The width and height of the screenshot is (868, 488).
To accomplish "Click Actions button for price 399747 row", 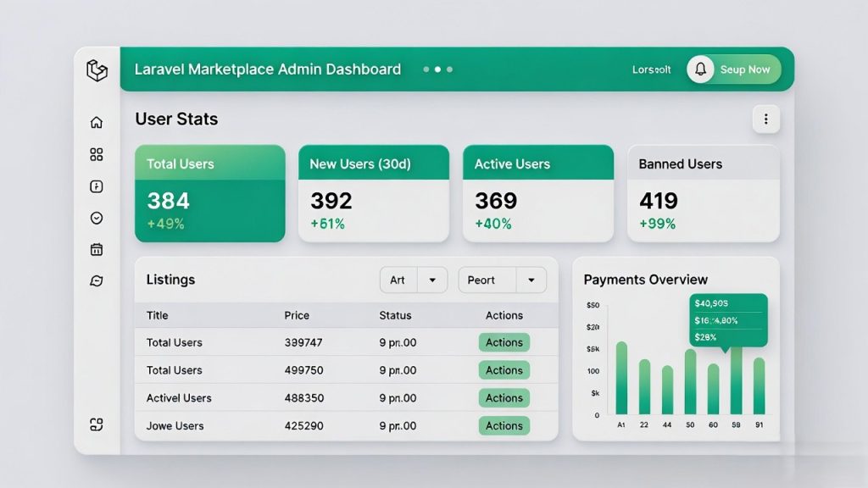I will [x=504, y=342].
